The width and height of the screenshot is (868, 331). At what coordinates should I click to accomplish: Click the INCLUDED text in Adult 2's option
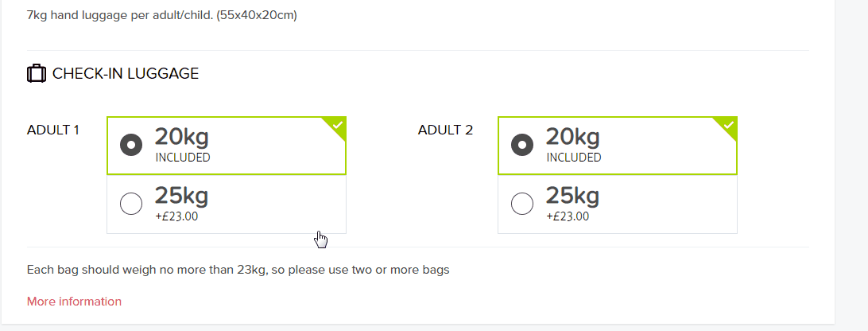pos(573,158)
